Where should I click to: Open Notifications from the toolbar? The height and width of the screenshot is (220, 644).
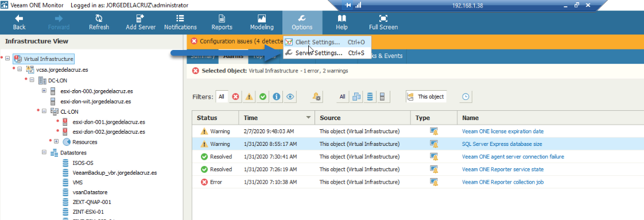point(180,22)
